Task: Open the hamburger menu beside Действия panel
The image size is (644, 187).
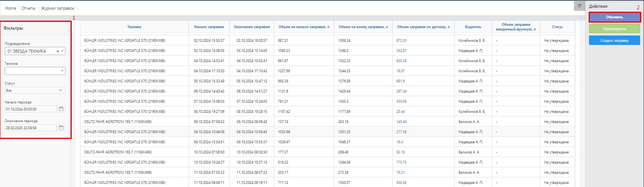Action: point(579,6)
